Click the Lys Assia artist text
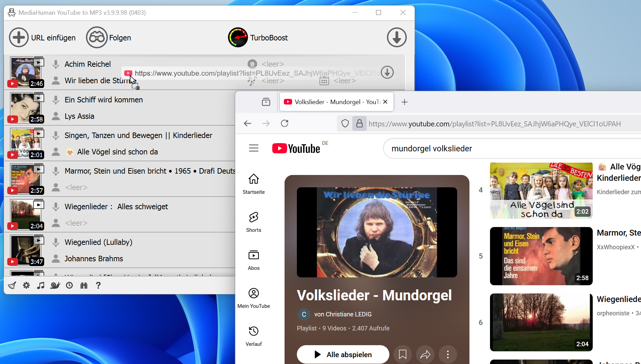641x364 pixels. [x=79, y=116]
